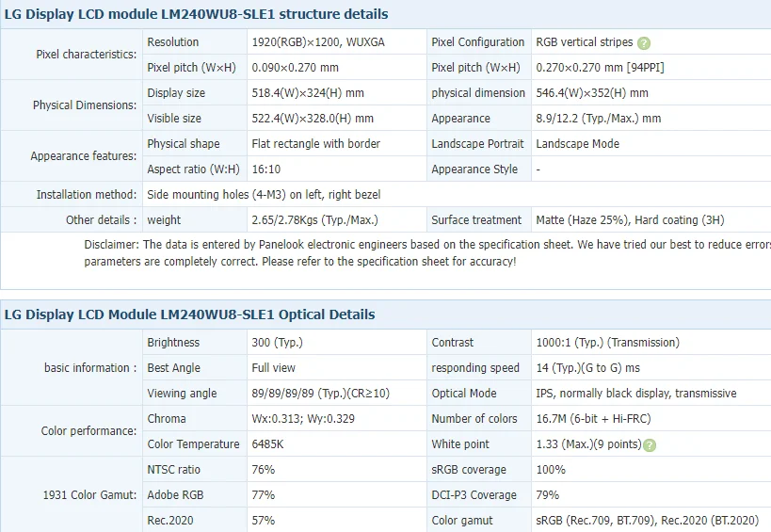Click the Side mounting holes (4-M3) text
771x532 pixels.
[264, 195]
